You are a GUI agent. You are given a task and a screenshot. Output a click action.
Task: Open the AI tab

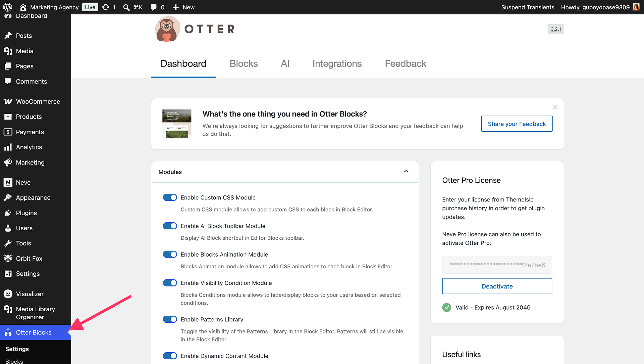(x=285, y=64)
